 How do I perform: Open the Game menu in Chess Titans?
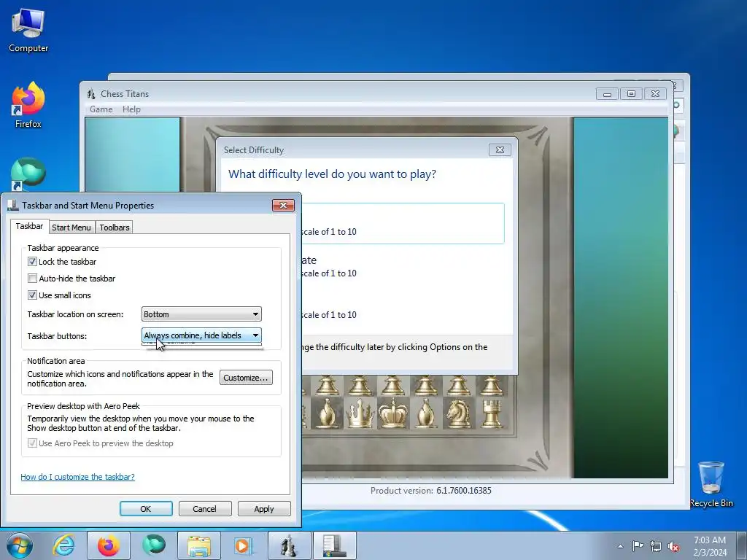pos(101,109)
